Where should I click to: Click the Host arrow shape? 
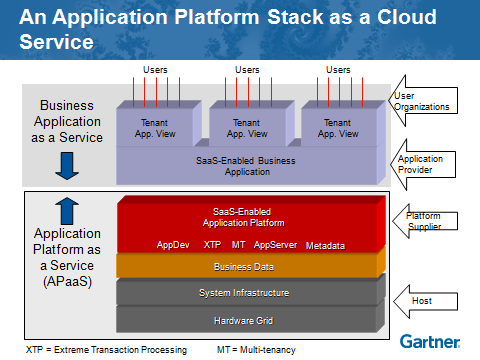tap(425, 301)
